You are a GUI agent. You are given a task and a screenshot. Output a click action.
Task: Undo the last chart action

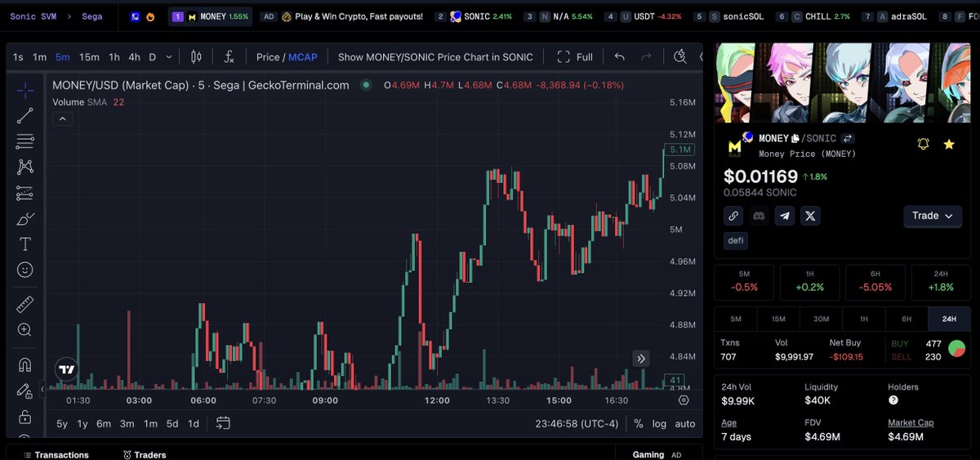click(620, 57)
